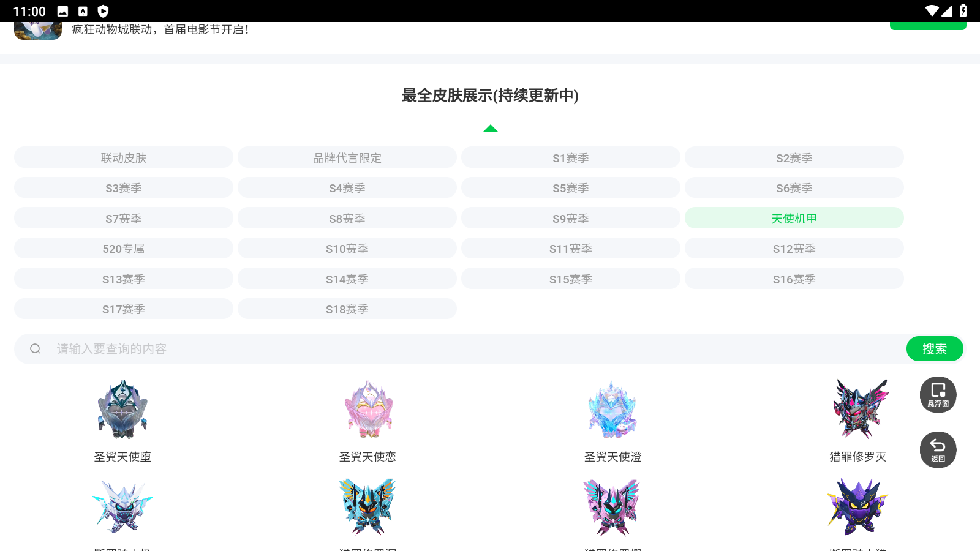980x551 pixels.
Task: Open the teal-orange mecha skin in second row
Action: [x=367, y=507]
